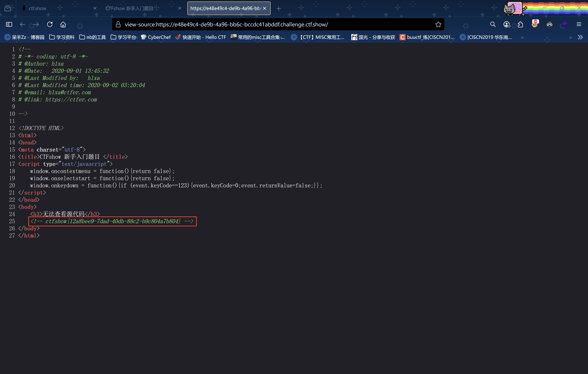Toggle the sidebar panel icon
The width and height of the screenshot is (588, 374).
tap(9, 25)
